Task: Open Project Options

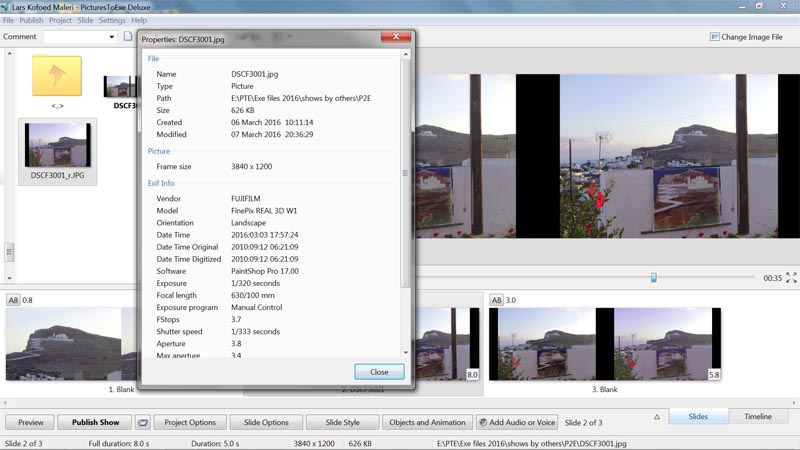Action: tap(190, 422)
